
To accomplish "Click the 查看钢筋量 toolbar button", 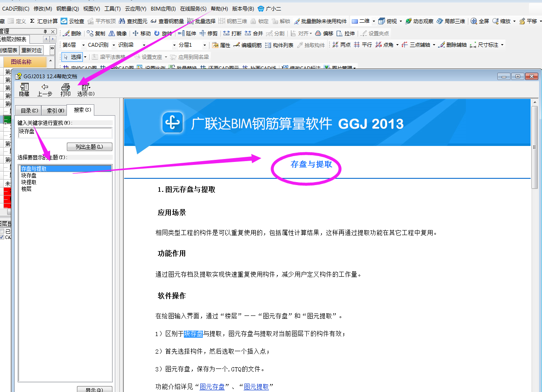I will [167, 21].
